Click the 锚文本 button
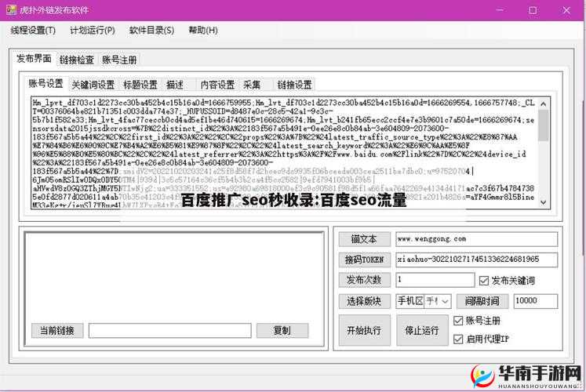The width and height of the screenshot is (586, 392). coord(364,239)
